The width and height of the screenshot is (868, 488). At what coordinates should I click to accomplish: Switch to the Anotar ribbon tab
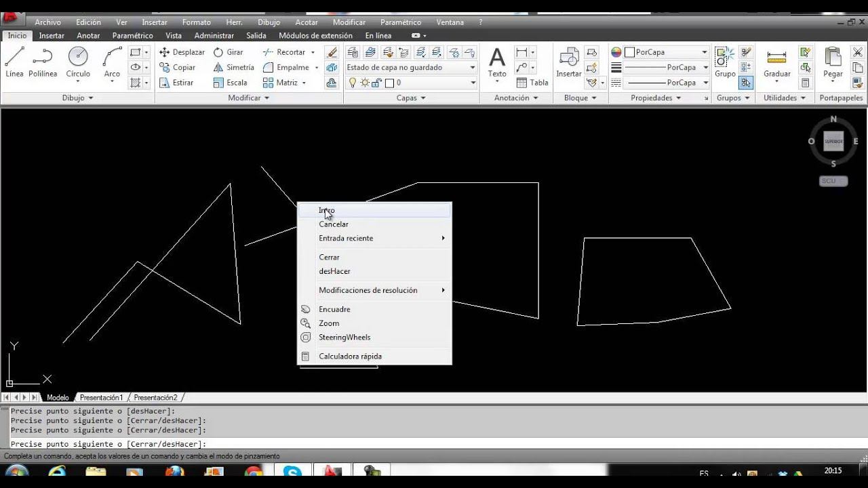click(x=88, y=36)
